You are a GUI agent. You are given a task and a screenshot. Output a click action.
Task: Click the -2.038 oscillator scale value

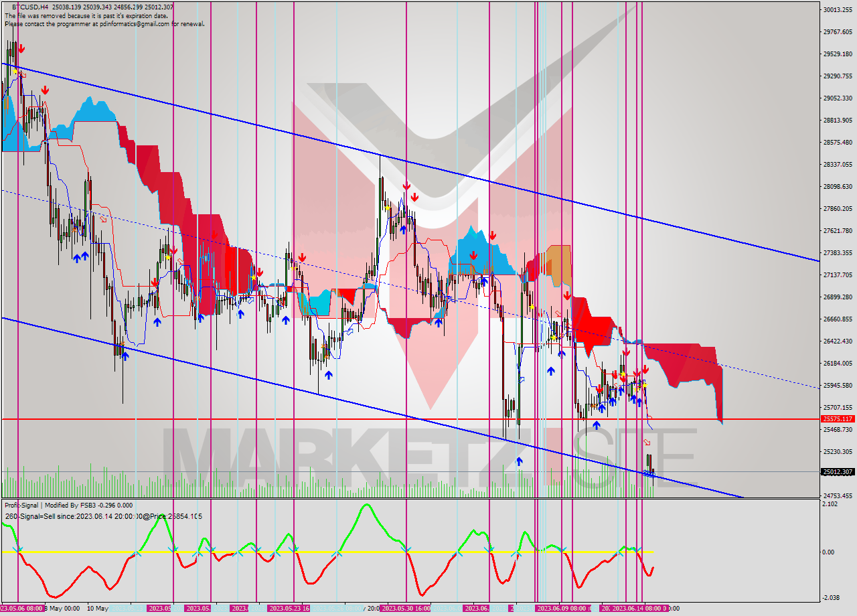(x=831, y=598)
